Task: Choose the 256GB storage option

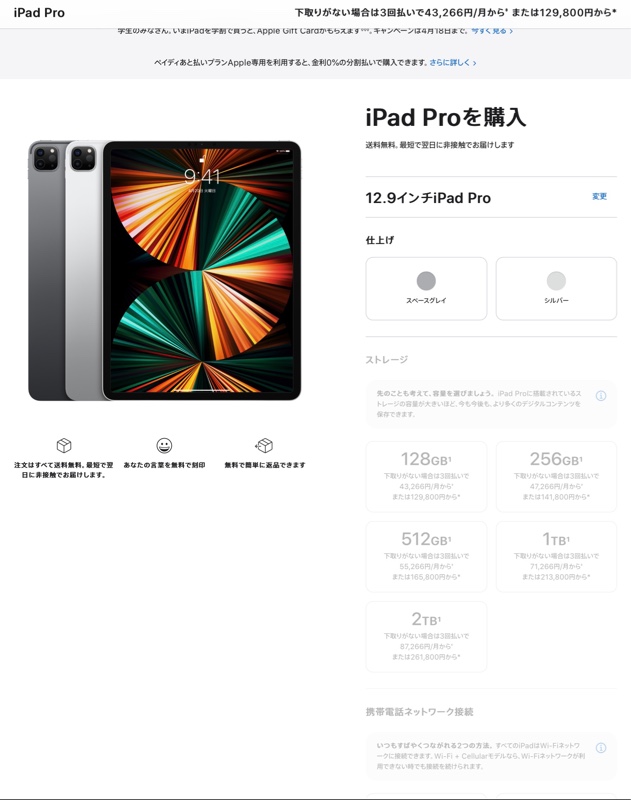Action: (x=556, y=477)
